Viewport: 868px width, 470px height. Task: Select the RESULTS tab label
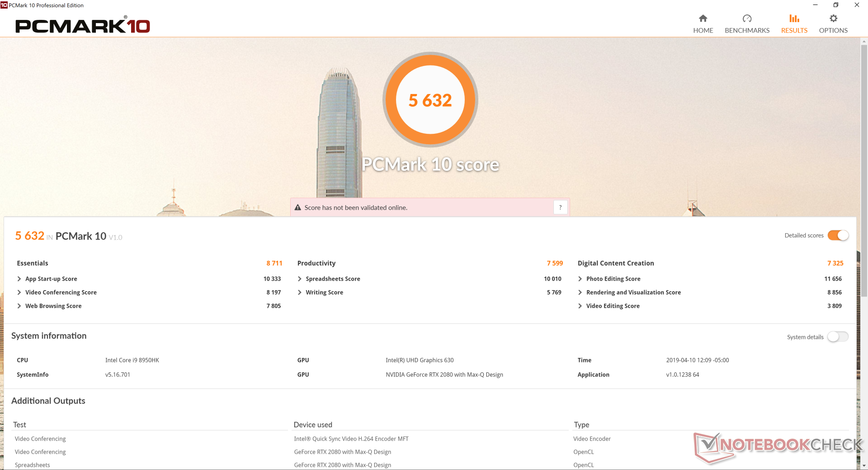pos(794,30)
